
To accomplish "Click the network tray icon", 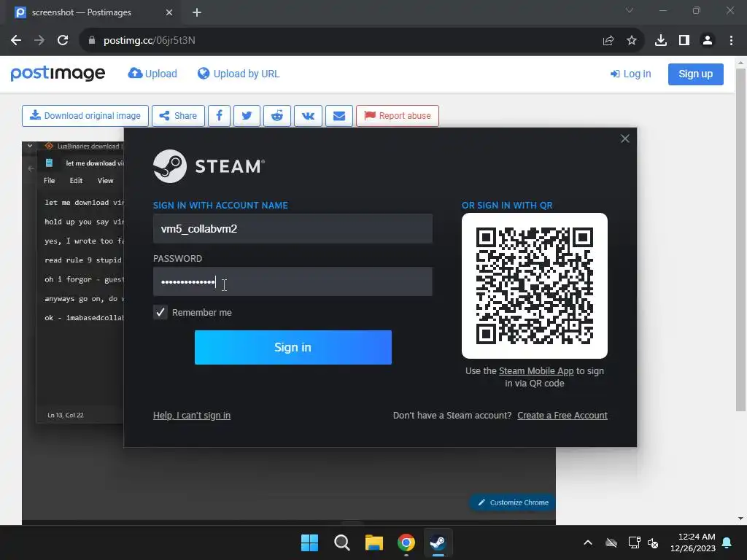I will (634, 542).
